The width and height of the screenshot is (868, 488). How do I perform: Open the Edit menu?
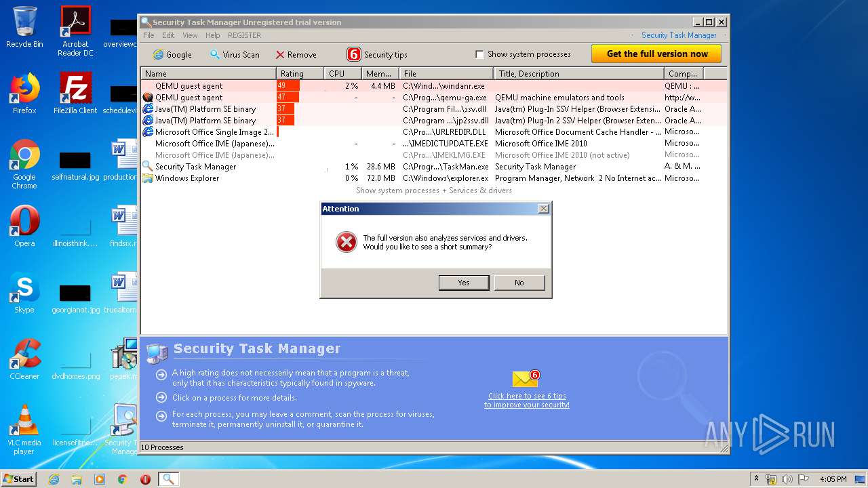(x=168, y=35)
